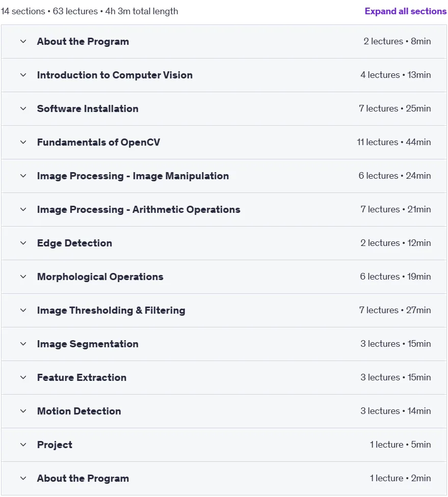This screenshot has height=497, width=448.
Task: Open Software Installation section chevron
Action: [x=23, y=109]
